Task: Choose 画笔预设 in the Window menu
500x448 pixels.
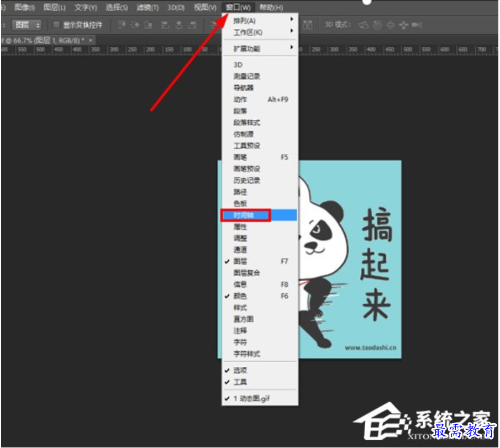Action: (260, 169)
